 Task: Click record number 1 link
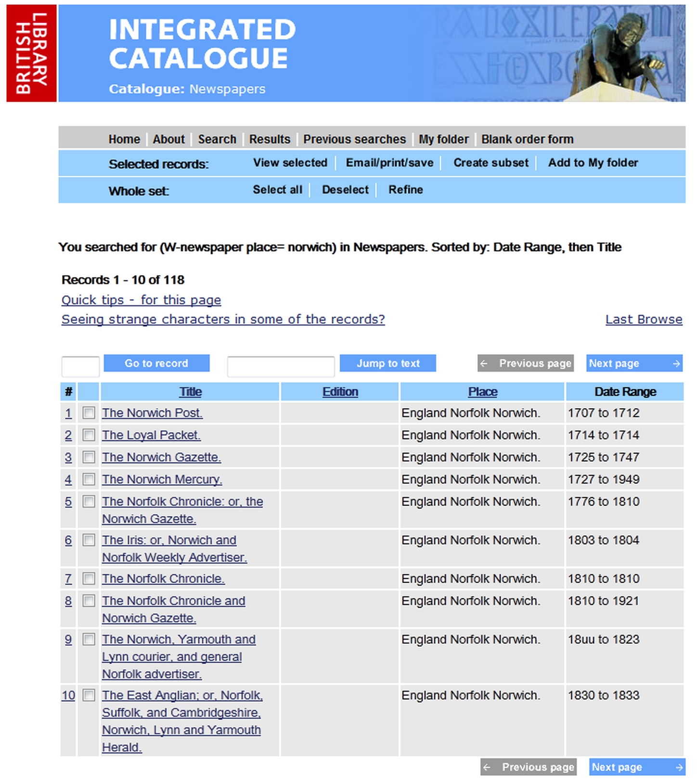pyautogui.click(x=68, y=413)
